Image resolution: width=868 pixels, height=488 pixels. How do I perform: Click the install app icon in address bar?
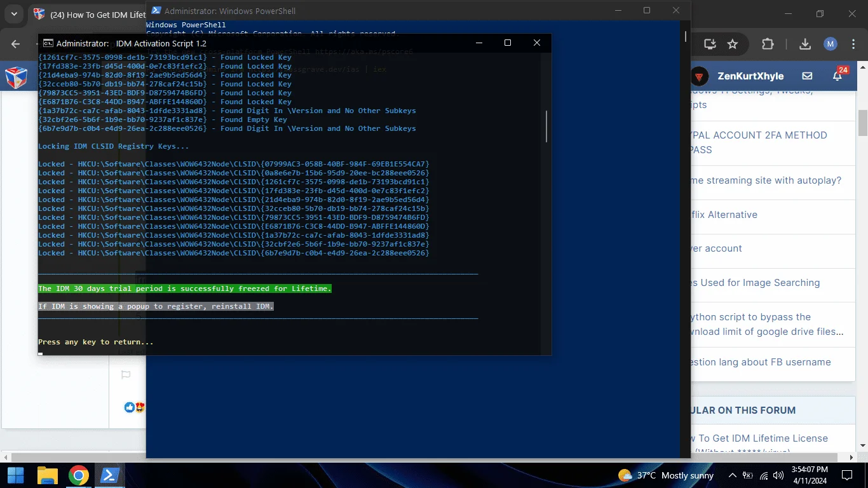point(710,44)
